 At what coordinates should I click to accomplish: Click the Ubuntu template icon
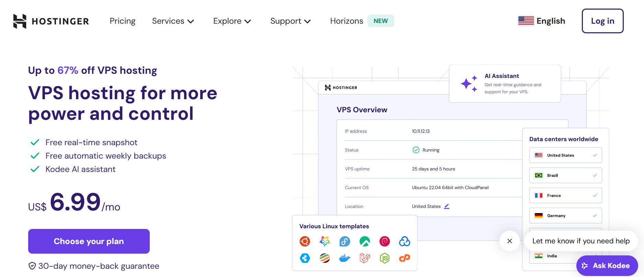click(305, 241)
